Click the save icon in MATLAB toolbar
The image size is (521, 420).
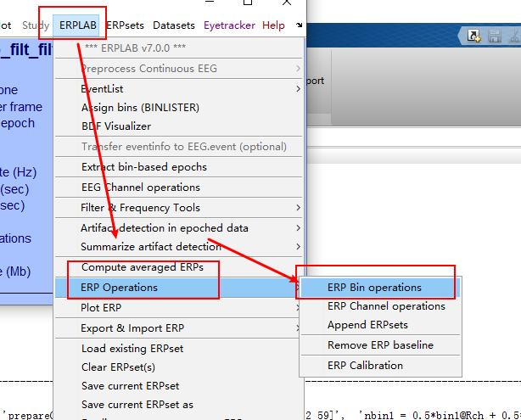(495, 36)
